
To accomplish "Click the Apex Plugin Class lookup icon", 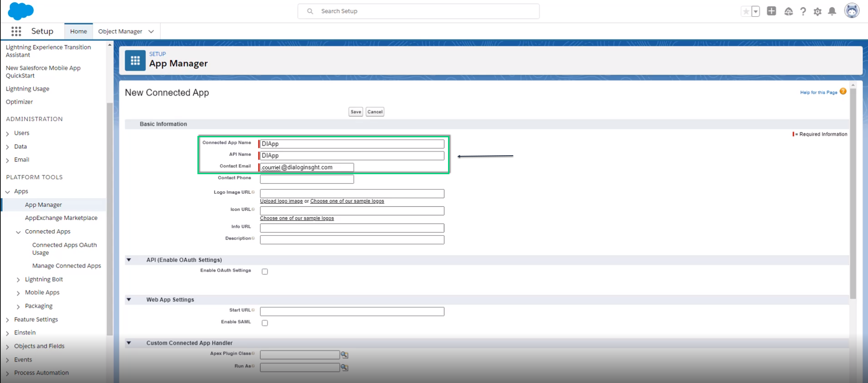I will (344, 355).
